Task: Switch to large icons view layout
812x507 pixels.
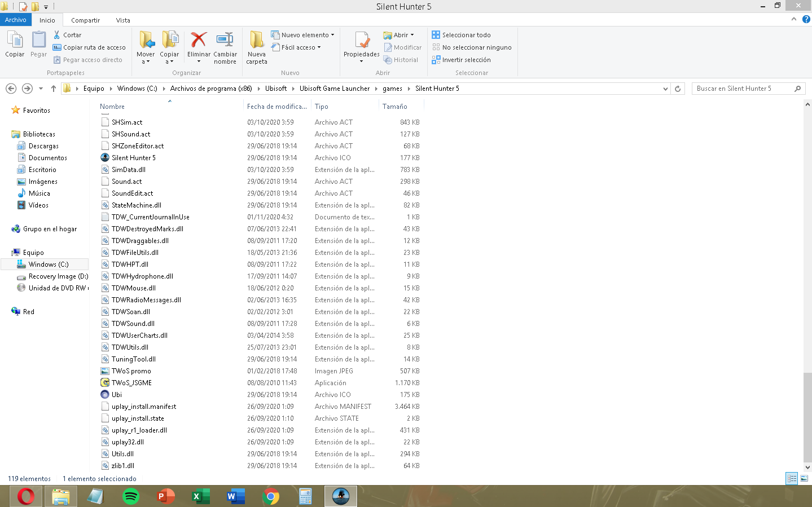Action: click(x=804, y=478)
